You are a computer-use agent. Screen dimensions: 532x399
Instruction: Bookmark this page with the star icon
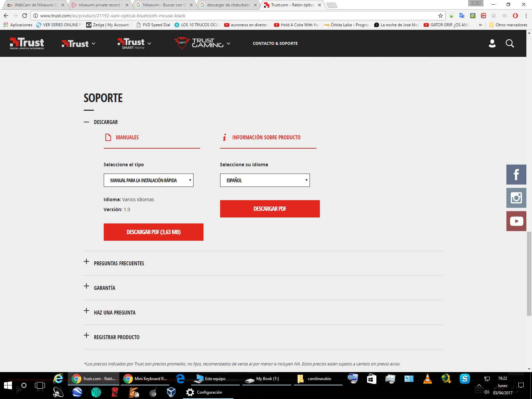[441, 16]
